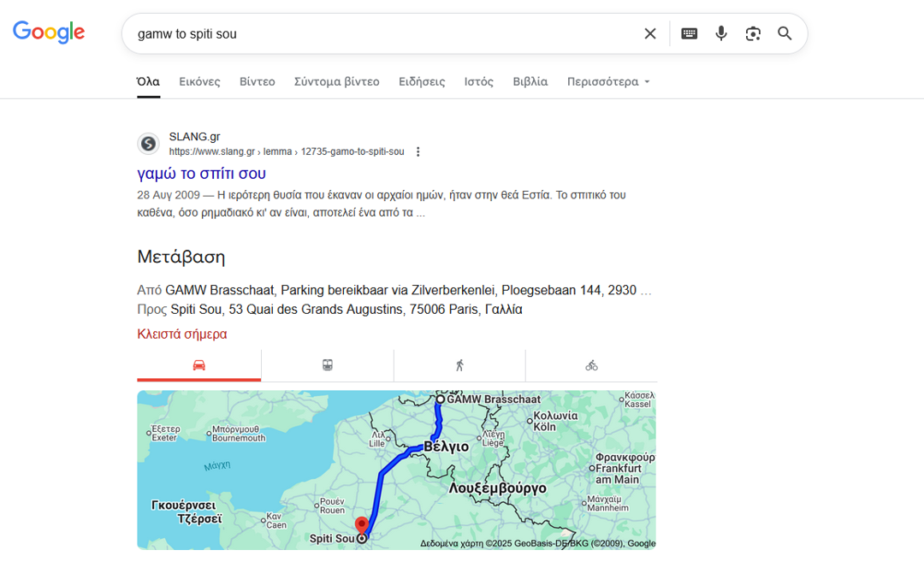
Task: Open the γαμώ το σπίτι σου result
Action: coord(201,174)
